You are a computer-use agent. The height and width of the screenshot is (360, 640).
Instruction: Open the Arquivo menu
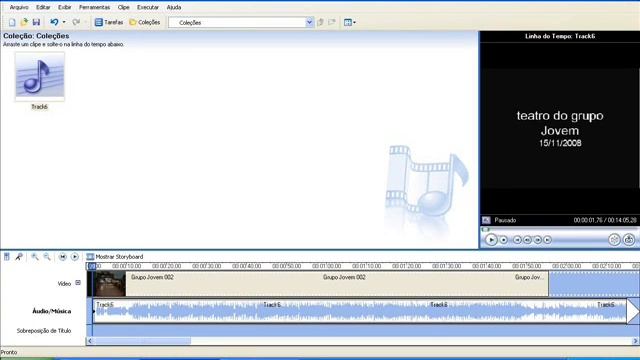pyautogui.click(x=19, y=7)
